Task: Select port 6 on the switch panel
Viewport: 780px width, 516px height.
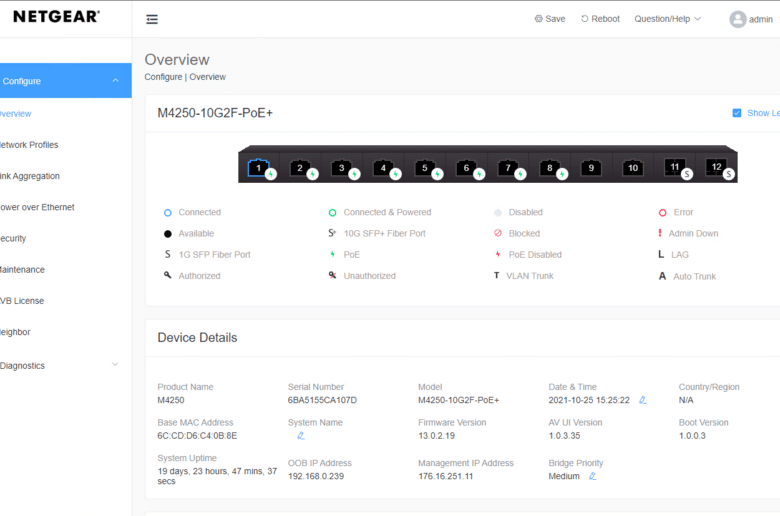Action: (467, 168)
